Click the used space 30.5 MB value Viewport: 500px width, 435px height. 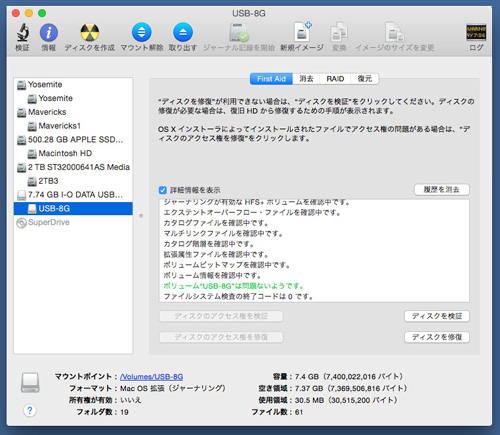point(346,400)
